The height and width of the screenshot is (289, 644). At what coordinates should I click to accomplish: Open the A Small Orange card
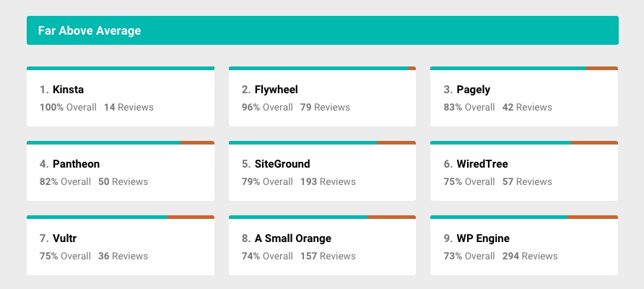click(x=323, y=246)
